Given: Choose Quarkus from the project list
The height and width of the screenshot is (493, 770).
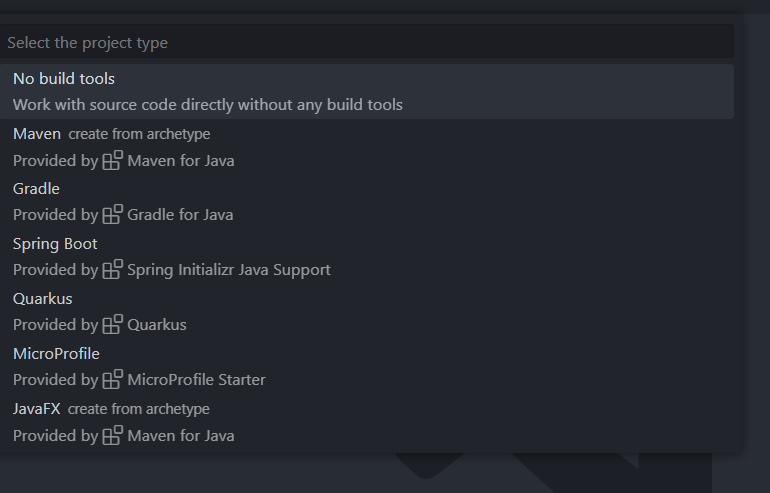Looking at the screenshot, I should click(43, 299).
